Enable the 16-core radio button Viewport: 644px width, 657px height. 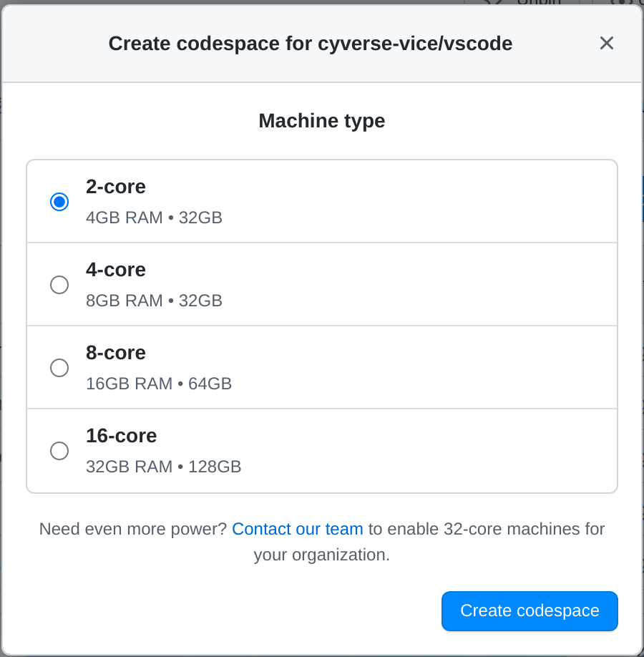(59, 450)
